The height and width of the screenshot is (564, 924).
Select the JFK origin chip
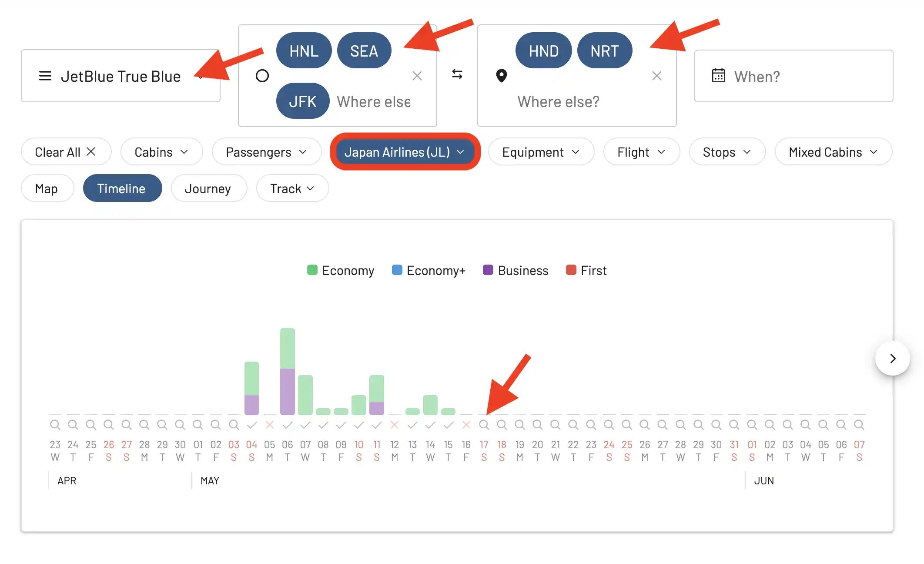(x=303, y=101)
